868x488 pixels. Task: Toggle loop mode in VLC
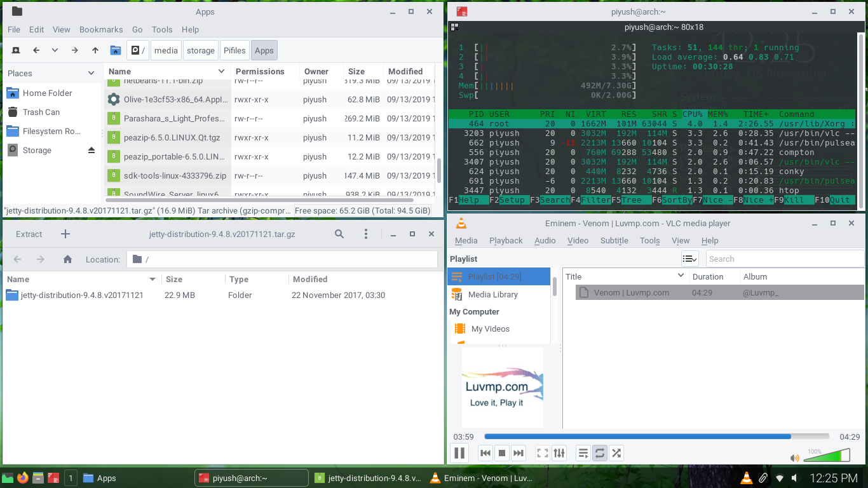[x=600, y=453]
